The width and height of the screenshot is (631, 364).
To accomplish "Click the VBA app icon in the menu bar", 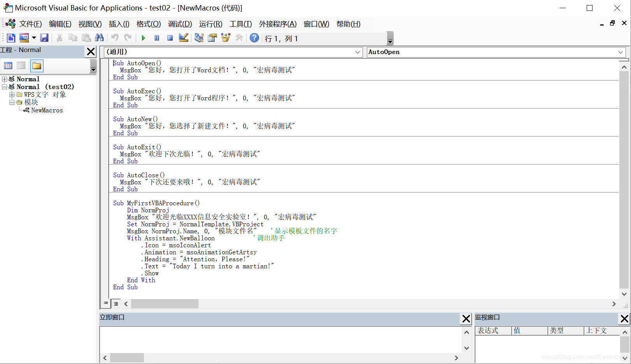I will pos(11,24).
